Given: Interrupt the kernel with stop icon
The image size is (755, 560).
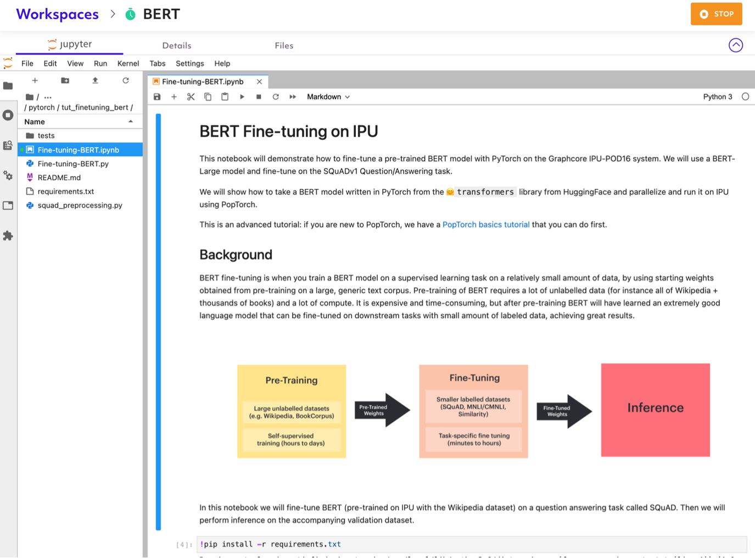Looking at the screenshot, I should [259, 97].
